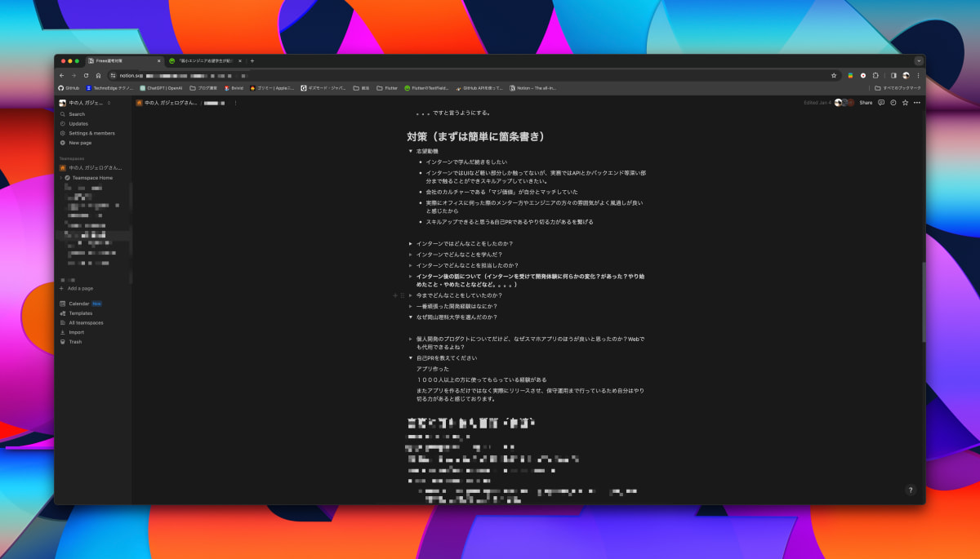Click the block drag handle icon
980x559 pixels.
402,295
